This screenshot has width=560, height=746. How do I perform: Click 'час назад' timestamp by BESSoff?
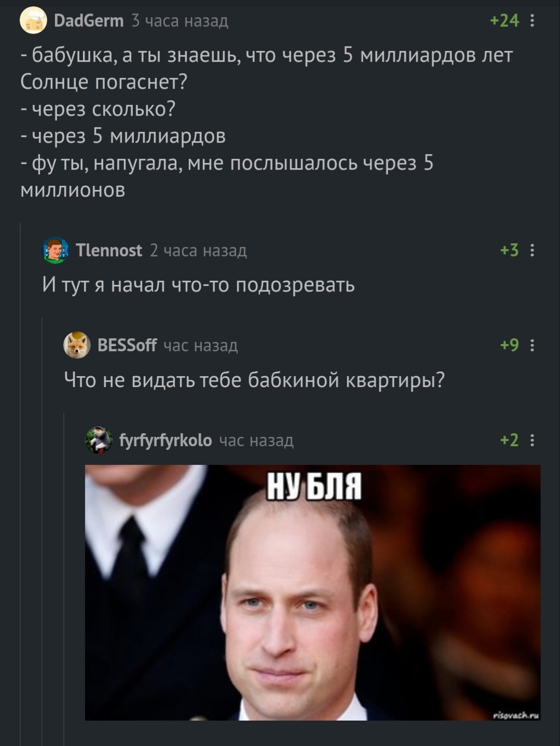(x=201, y=345)
